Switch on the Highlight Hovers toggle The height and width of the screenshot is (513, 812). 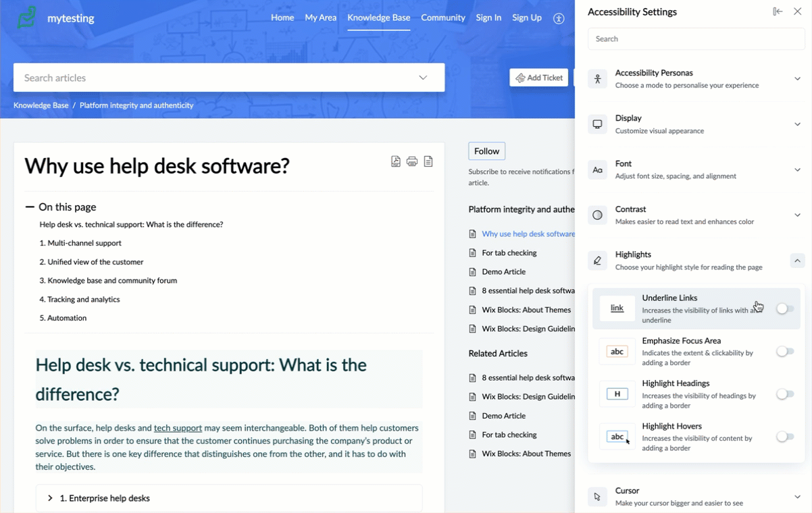point(784,437)
